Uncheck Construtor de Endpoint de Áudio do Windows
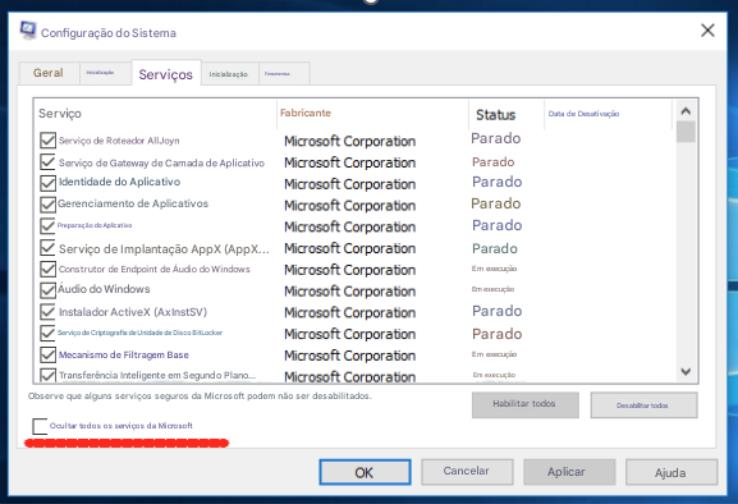 point(48,269)
